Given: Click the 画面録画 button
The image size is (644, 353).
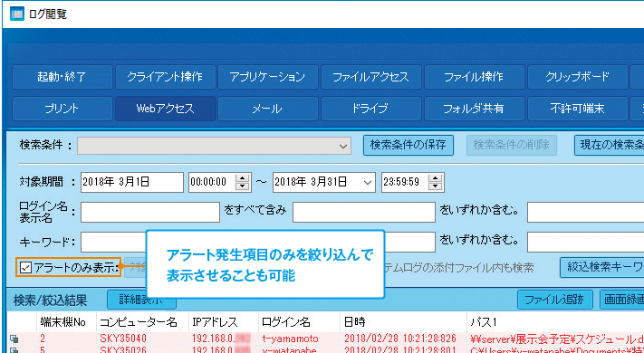Looking at the screenshot, I should coord(622,300).
